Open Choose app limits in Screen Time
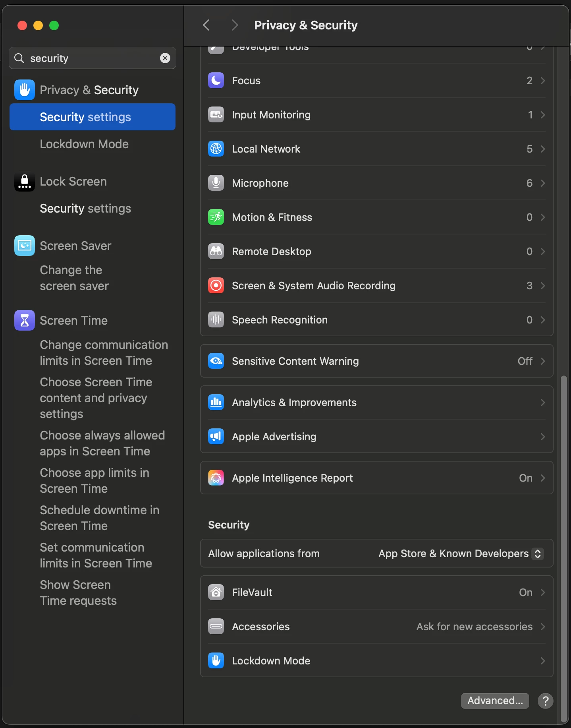 coord(95,480)
